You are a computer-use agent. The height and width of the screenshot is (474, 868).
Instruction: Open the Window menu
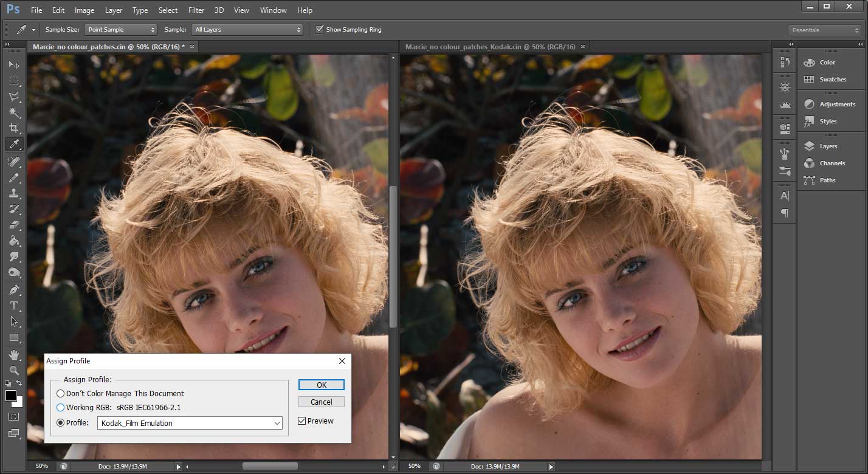tap(273, 10)
